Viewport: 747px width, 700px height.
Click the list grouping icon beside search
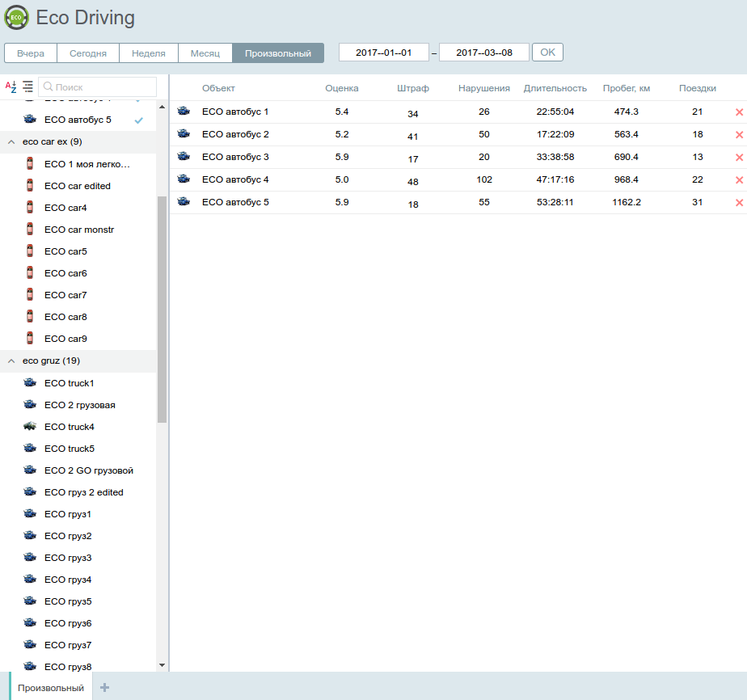[x=28, y=86]
